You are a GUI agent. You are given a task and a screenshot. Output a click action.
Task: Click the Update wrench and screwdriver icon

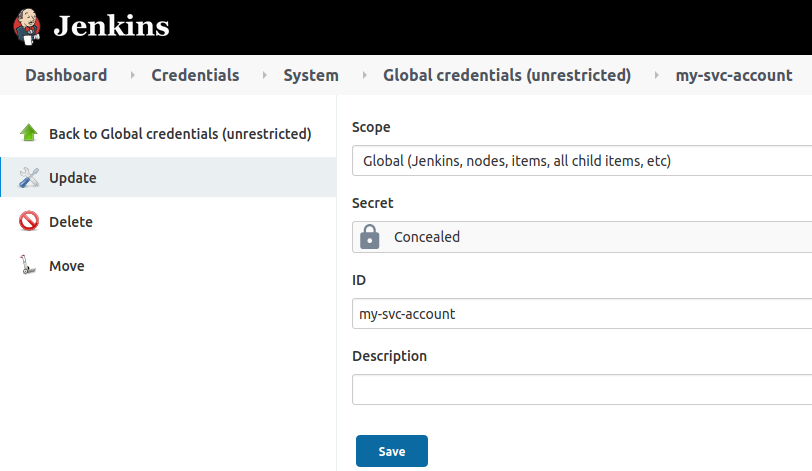point(29,178)
